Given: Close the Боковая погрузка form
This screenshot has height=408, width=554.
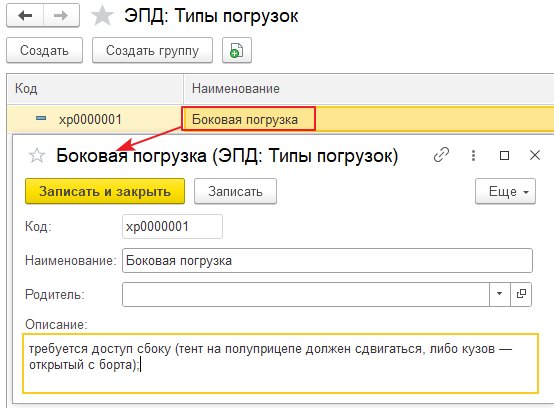Looking at the screenshot, I should (535, 155).
